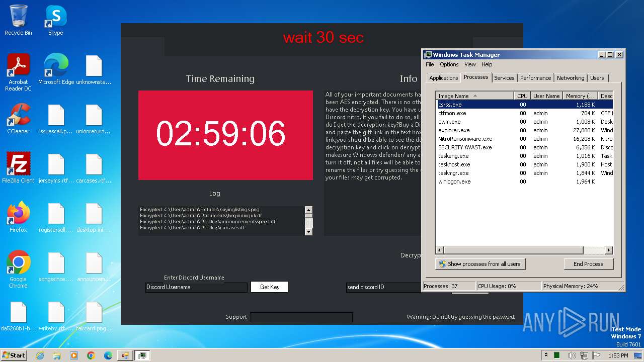Switch to the Networking tab
The width and height of the screenshot is (644, 362).
(571, 78)
